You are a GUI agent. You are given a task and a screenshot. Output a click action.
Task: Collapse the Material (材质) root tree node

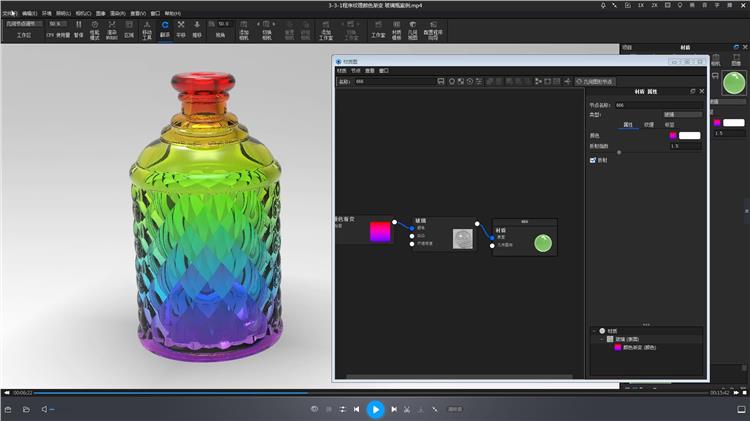coord(596,331)
